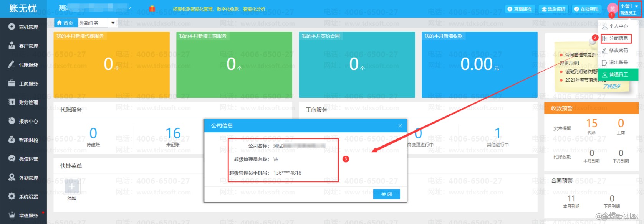The height and width of the screenshot is (224, 644).
Task: Open 智能财税 from the sidebar
Action: coord(23,140)
